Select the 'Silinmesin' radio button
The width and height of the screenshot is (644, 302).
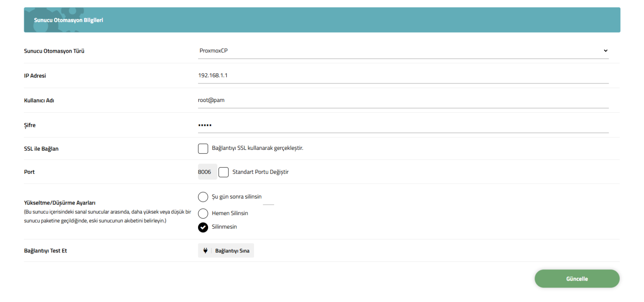pyautogui.click(x=203, y=228)
